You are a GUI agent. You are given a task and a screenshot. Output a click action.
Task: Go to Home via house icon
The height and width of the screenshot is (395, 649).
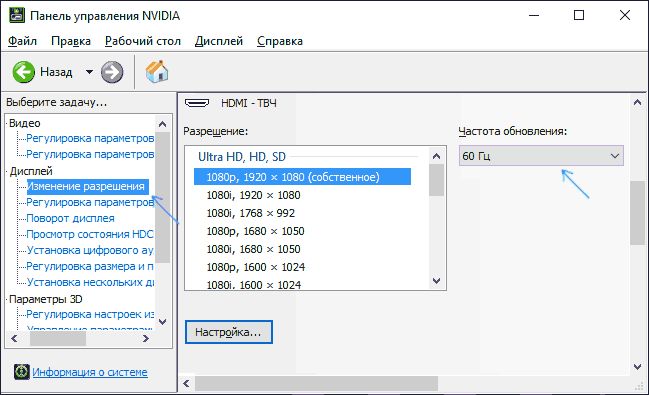tap(157, 72)
